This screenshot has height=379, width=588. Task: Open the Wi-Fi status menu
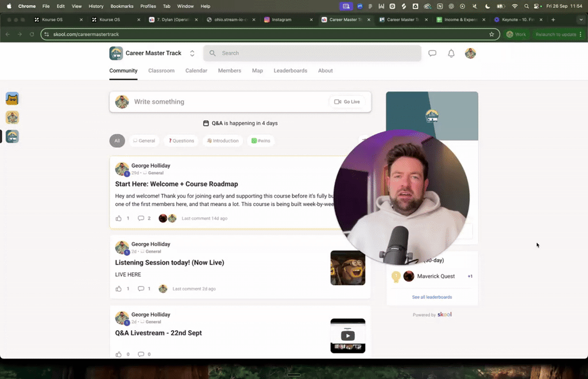click(515, 6)
